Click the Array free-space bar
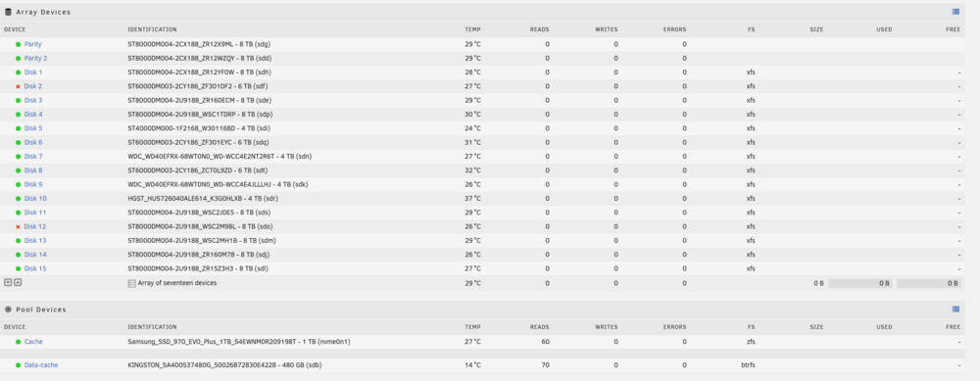The image size is (980, 381). coord(929,283)
